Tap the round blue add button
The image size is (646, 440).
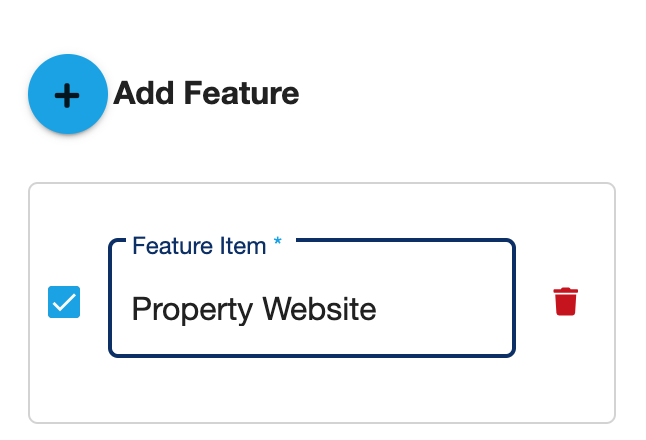[x=68, y=94]
